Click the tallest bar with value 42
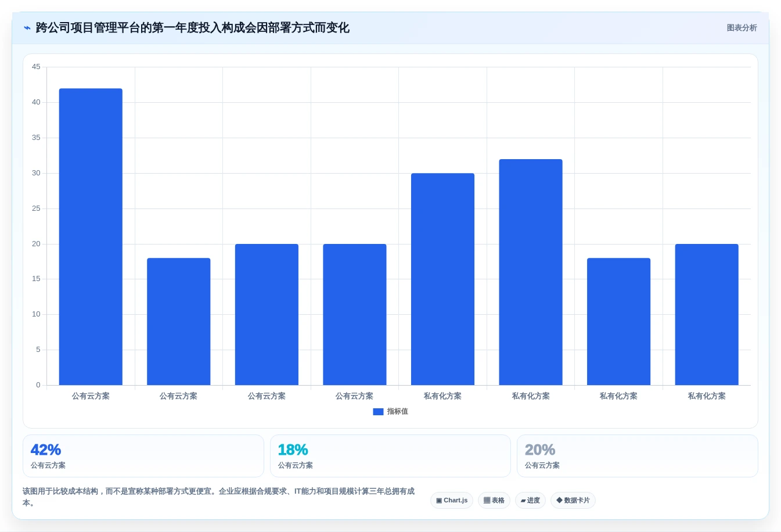The image size is (781, 532). (91, 236)
